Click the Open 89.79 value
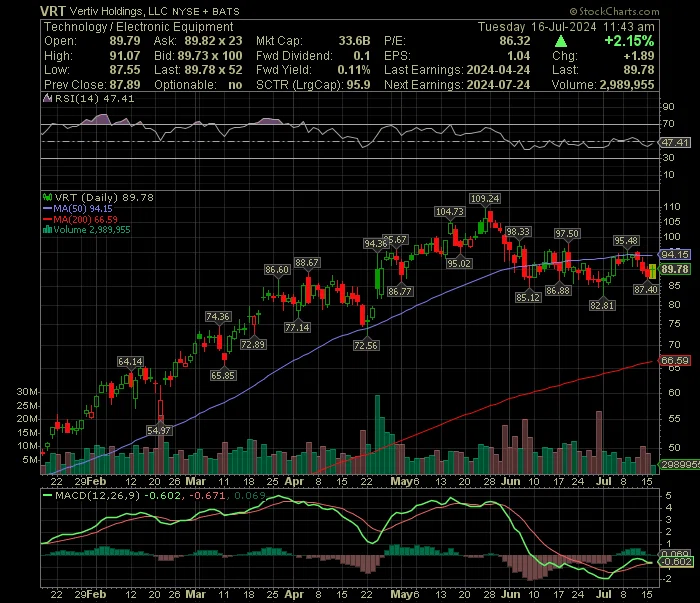The image size is (700, 603). (x=125, y=41)
